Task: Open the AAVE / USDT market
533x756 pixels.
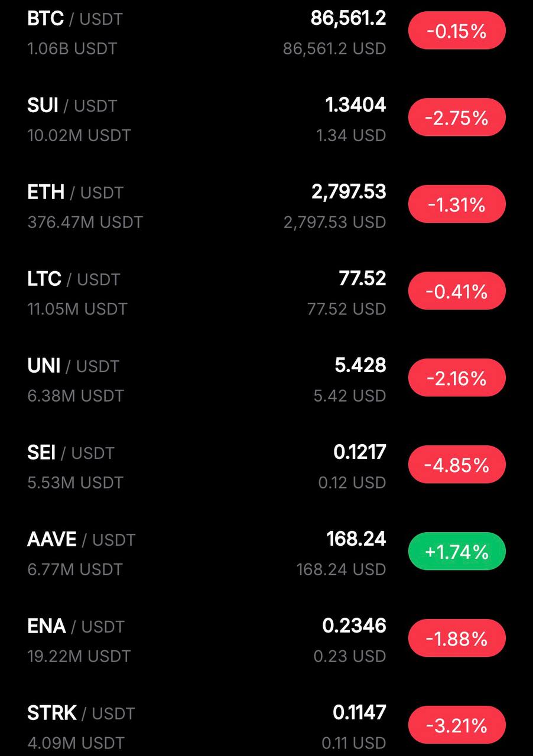Action: click(x=81, y=540)
